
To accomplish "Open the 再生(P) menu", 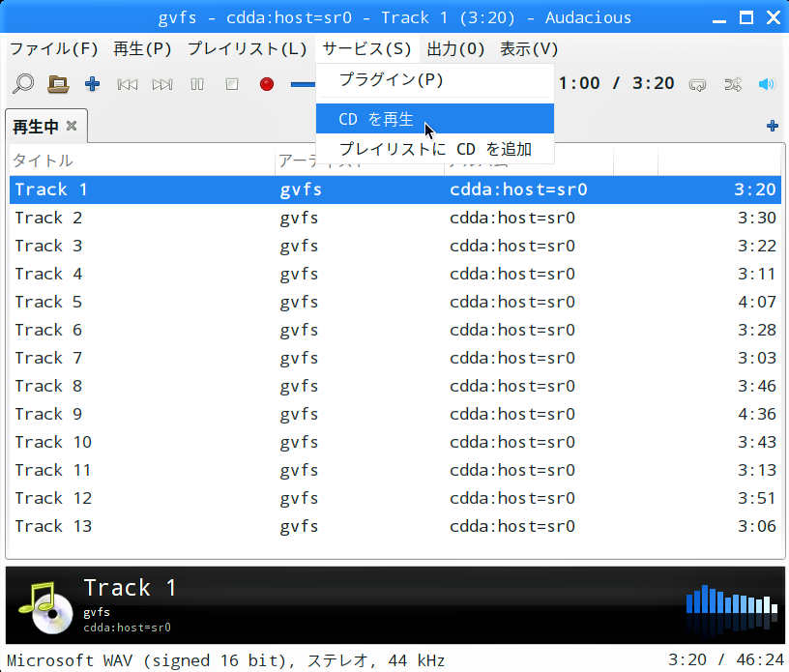I will pyautogui.click(x=142, y=48).
